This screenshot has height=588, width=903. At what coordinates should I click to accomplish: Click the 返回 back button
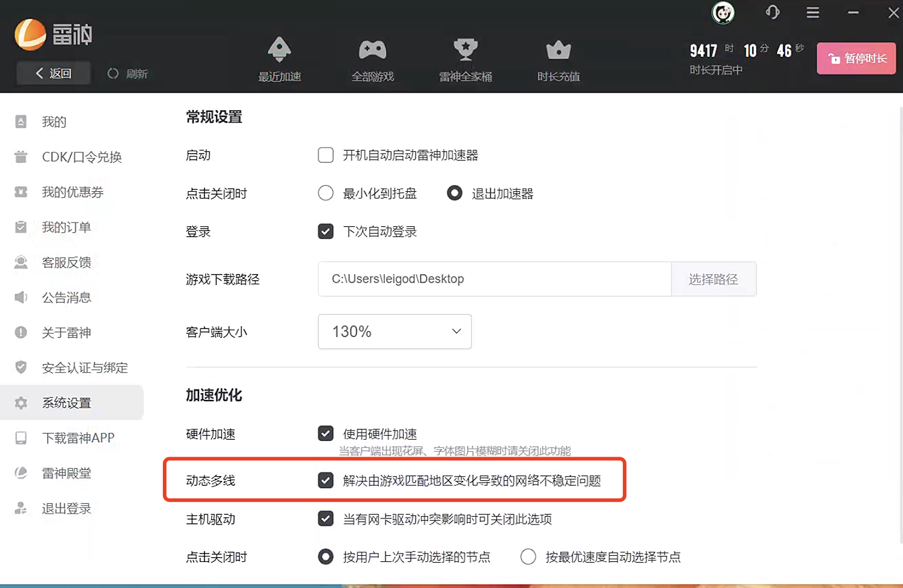click(53, 73)
